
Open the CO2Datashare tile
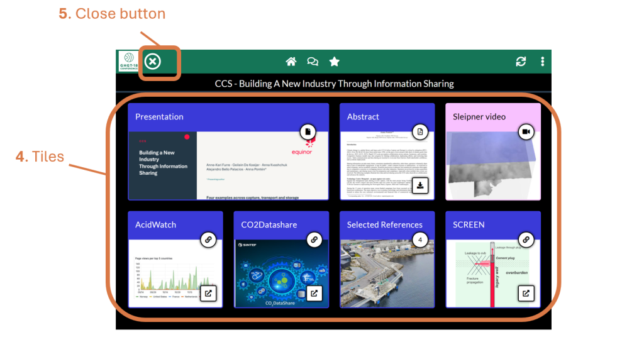[x=281, y=260]
